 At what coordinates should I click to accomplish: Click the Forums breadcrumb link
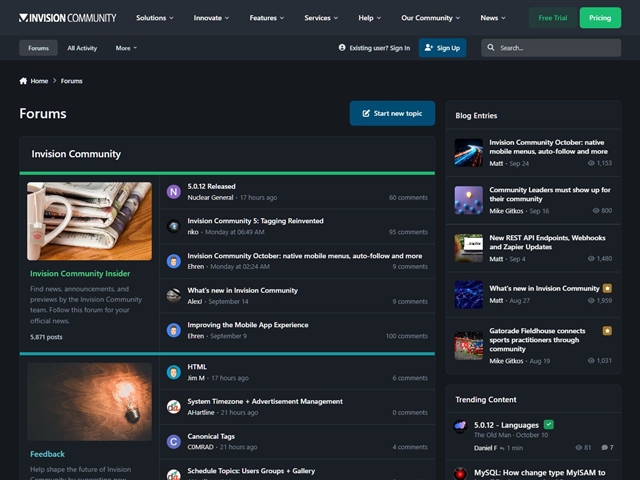(71, 81)
